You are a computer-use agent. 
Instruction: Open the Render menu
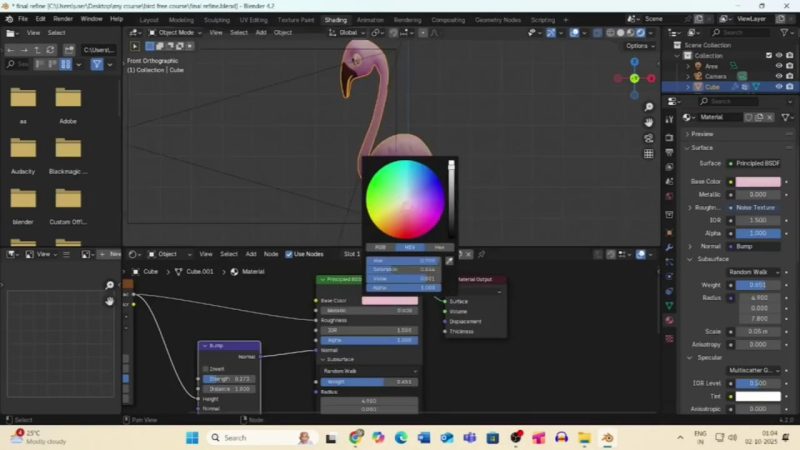coord(63,19)
